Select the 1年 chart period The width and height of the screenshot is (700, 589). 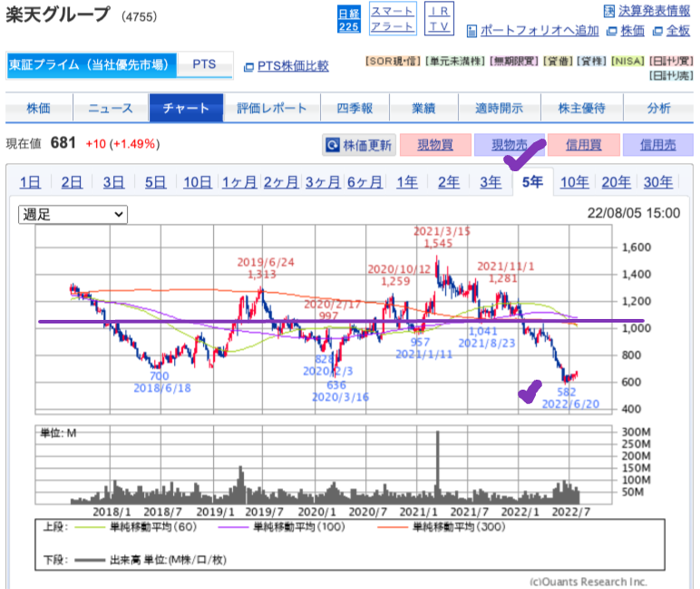click(407, 182)
